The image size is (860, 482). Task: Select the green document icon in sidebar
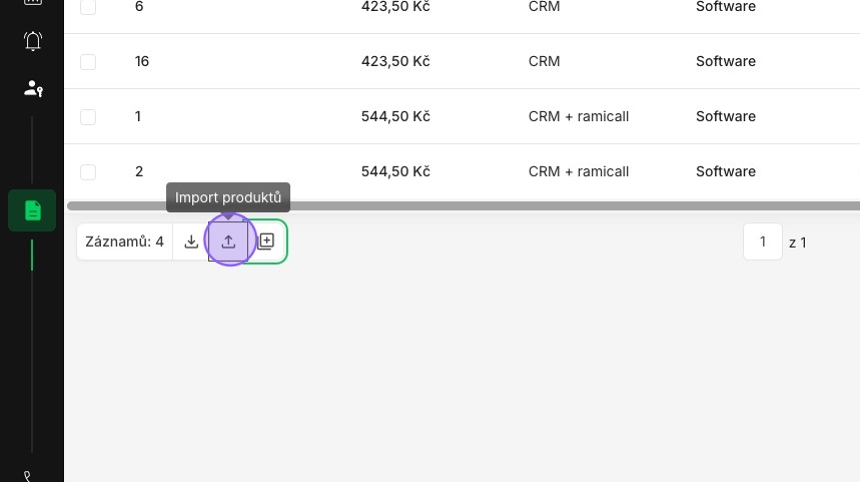point(32,211)
